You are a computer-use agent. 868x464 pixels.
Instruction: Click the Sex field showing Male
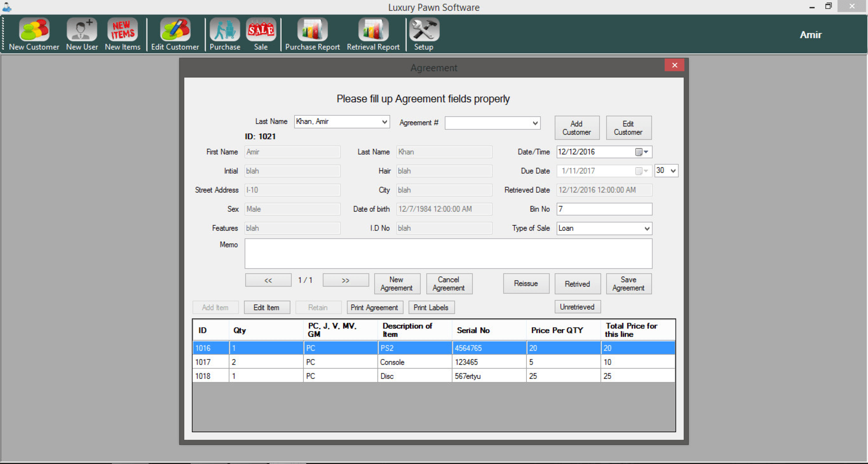(x=293, y=209)
